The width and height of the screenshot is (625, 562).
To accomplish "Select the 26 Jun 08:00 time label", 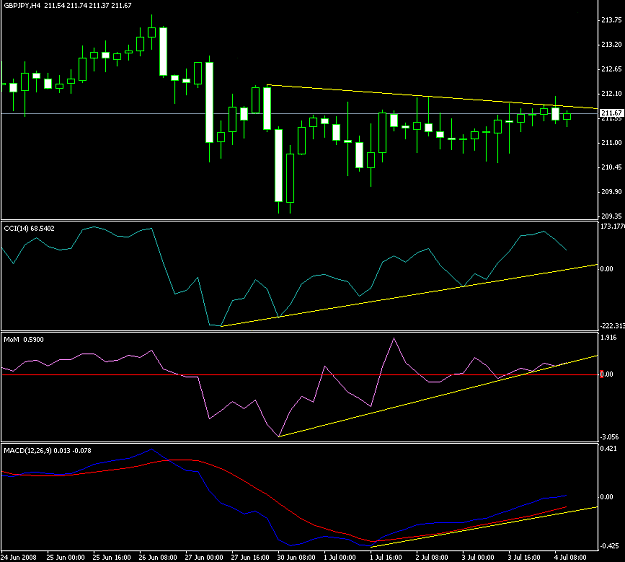I will 158,557.
